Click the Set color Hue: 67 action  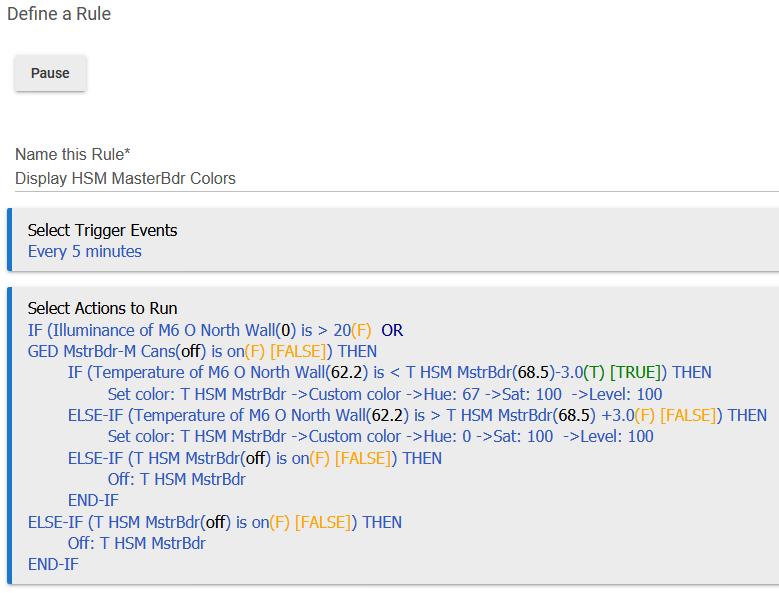click(x=385, y=394)
